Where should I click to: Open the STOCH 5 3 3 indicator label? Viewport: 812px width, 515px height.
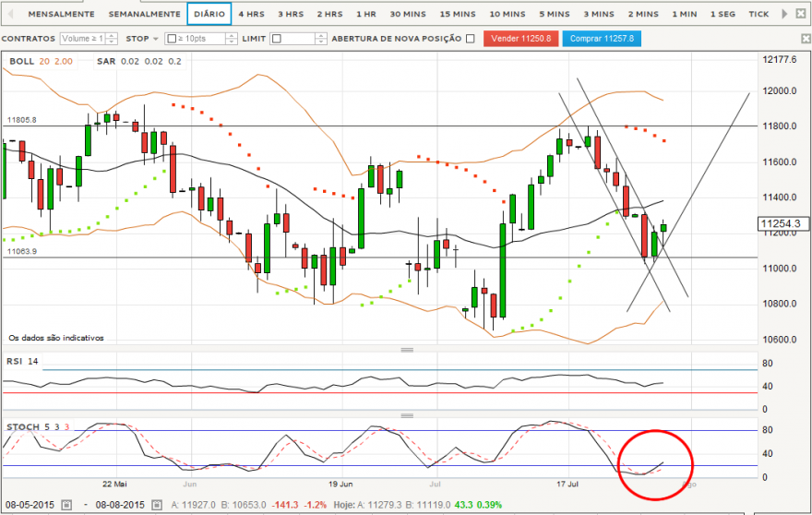click(x=38, y=427)
